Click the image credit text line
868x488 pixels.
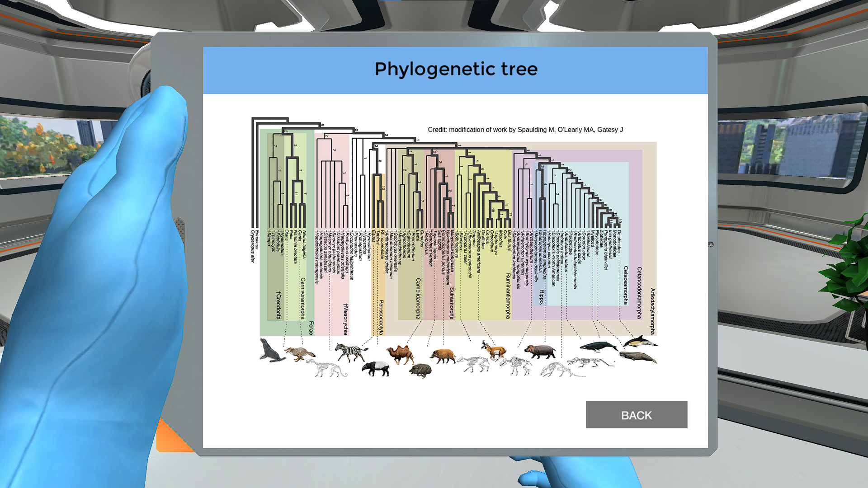[525, 130]
